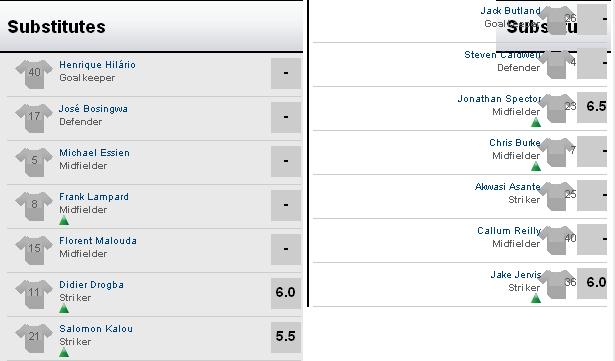Click the green substitution arrow under Didier Drogba
This screenshot has width=615, height=361.
pos(64,308)
